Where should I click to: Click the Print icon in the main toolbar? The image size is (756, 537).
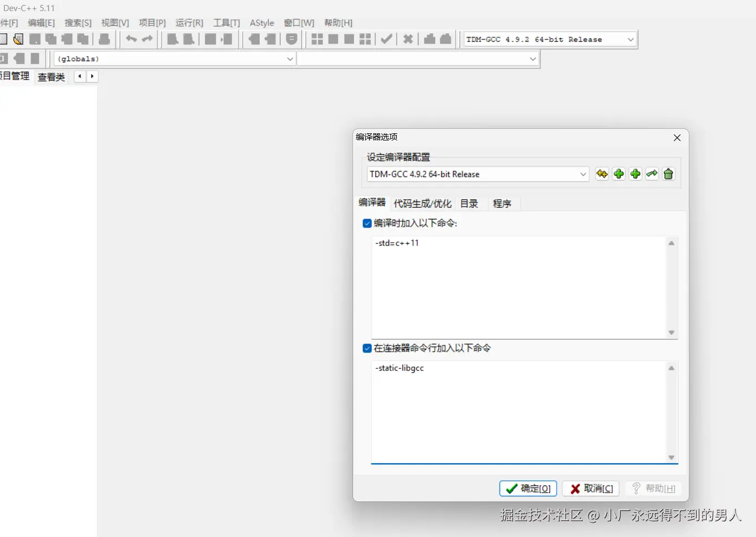tap(104, 39)
